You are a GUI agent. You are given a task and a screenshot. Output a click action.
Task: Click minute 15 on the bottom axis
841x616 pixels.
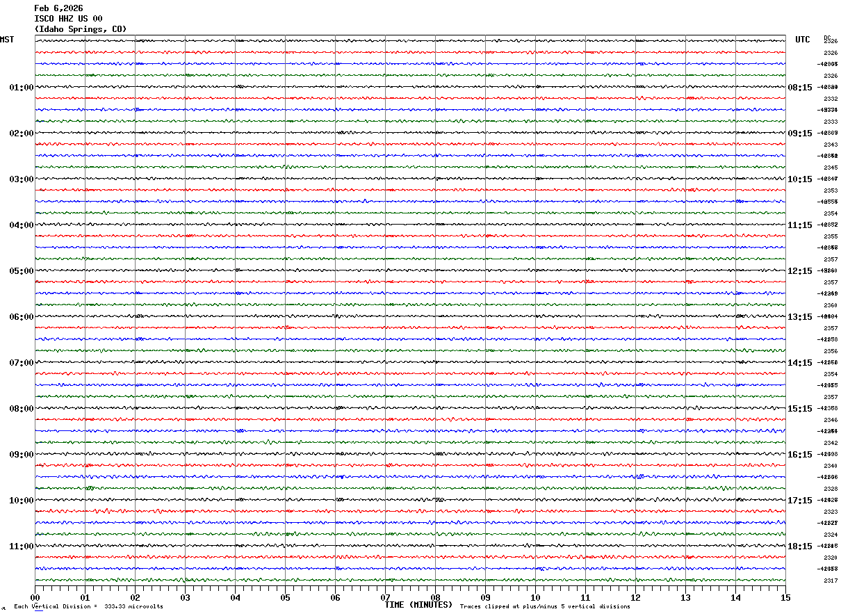pyautogui.click(x=785, y=597)
